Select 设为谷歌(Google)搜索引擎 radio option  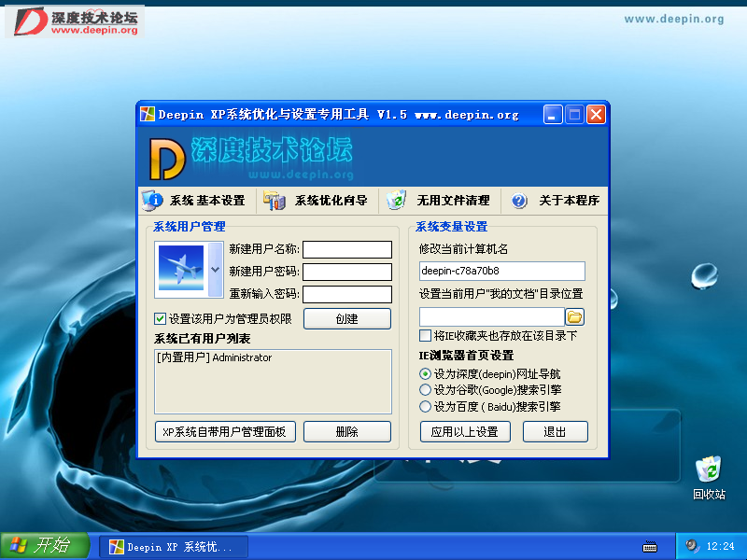pyautogui.click(x=425, y=390)
